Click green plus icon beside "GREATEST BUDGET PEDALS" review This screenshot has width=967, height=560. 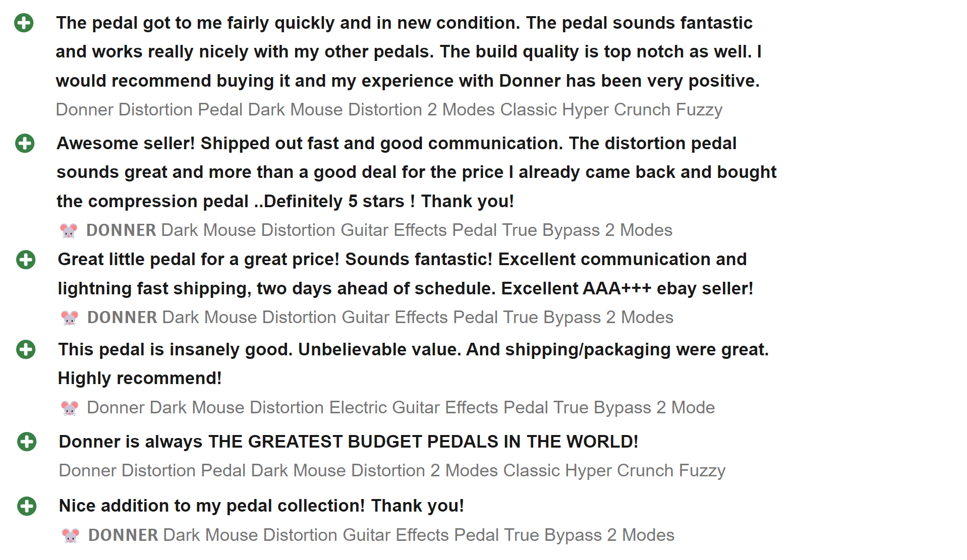[x=27, y=442]
